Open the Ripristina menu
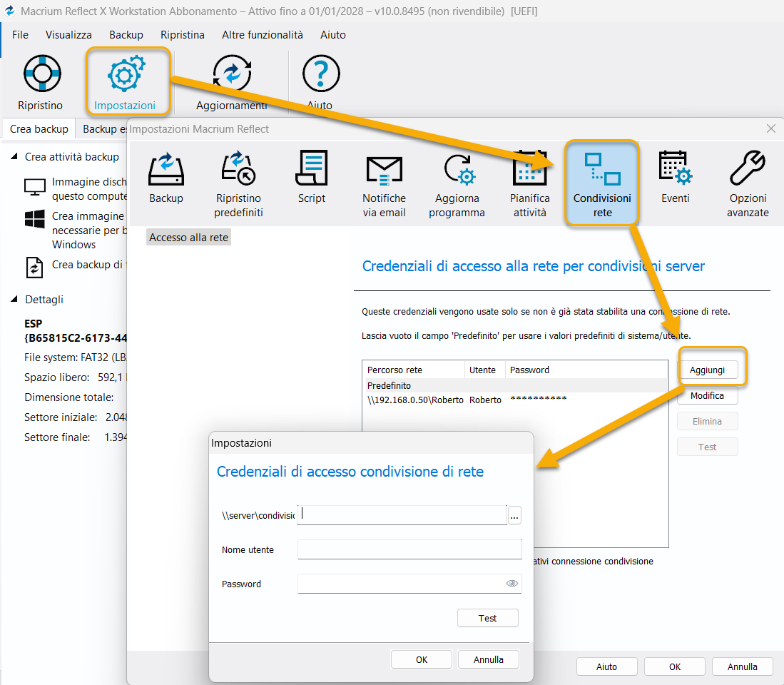 [x=183, y=34]
